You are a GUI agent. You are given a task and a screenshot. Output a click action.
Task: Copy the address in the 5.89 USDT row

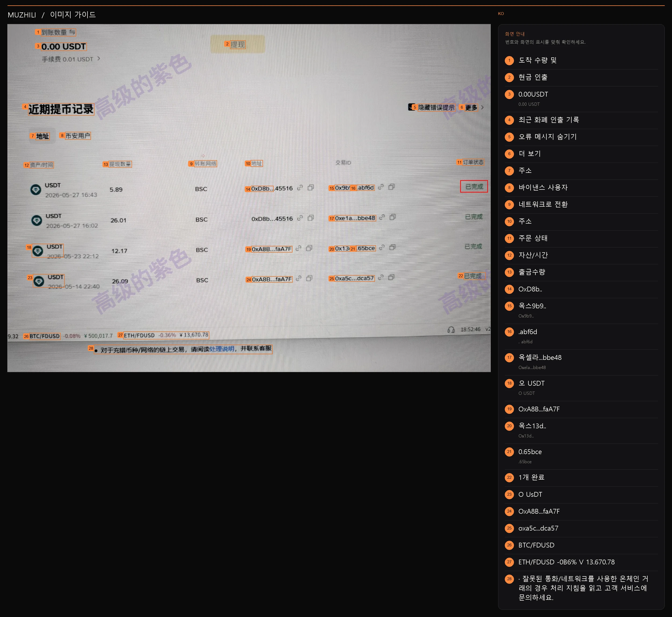pyautogui.click(x=311, y=188)
